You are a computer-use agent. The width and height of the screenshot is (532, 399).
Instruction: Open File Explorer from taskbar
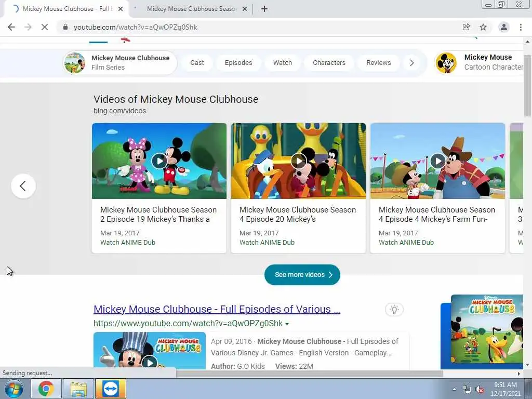click(78, 389)
